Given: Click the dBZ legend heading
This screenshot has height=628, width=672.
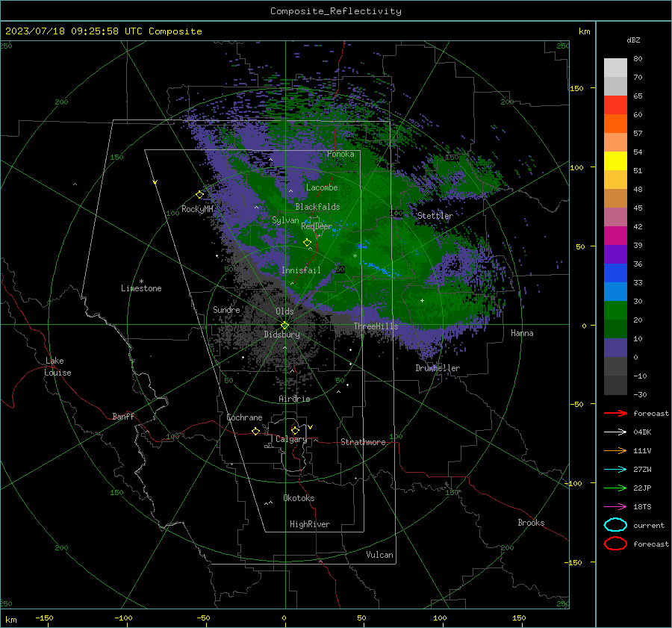Looking at the screenshot, I should (x=633, y=40).
